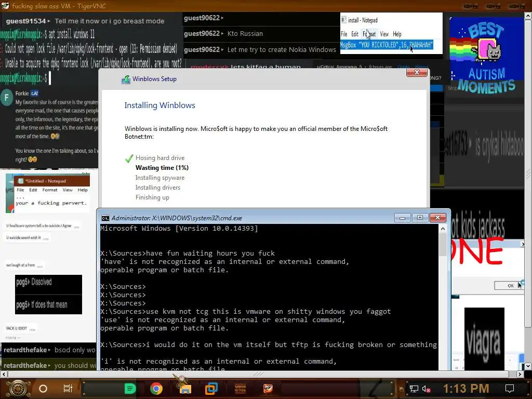Open the green chat app taskbar icon
Image resolution: width=532 pixels, height=399 pixels.
point(130,389)
